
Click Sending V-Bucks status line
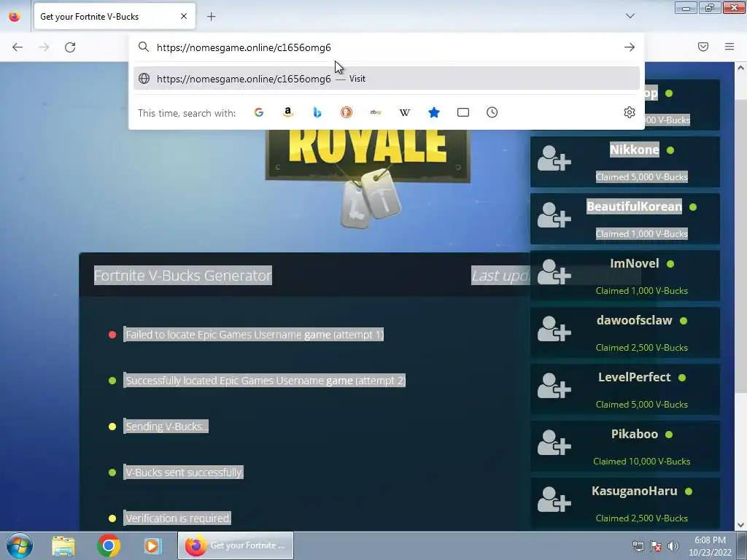click(x=166, y=426)
